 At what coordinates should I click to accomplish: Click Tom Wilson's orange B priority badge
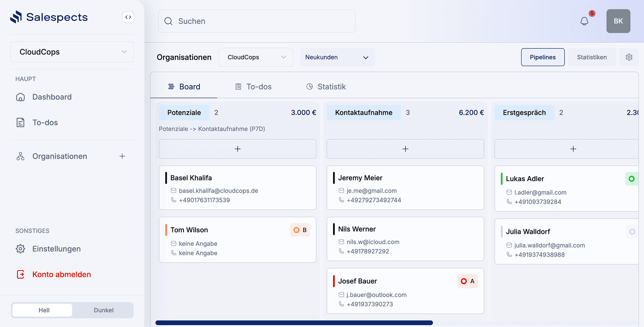pos(300,230)
